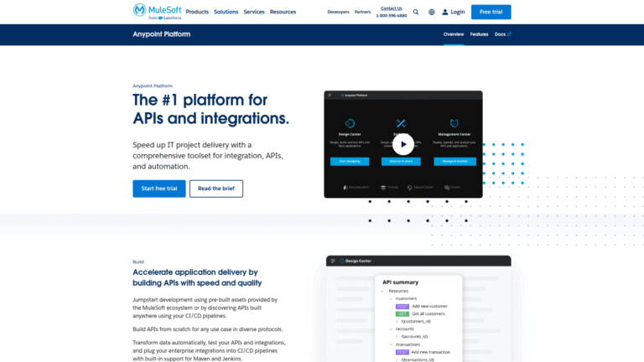Viewport: 644px width, 362px height.
Task: Click the Design Center logo icon in mockup
Action: click(x=342, y=261)
